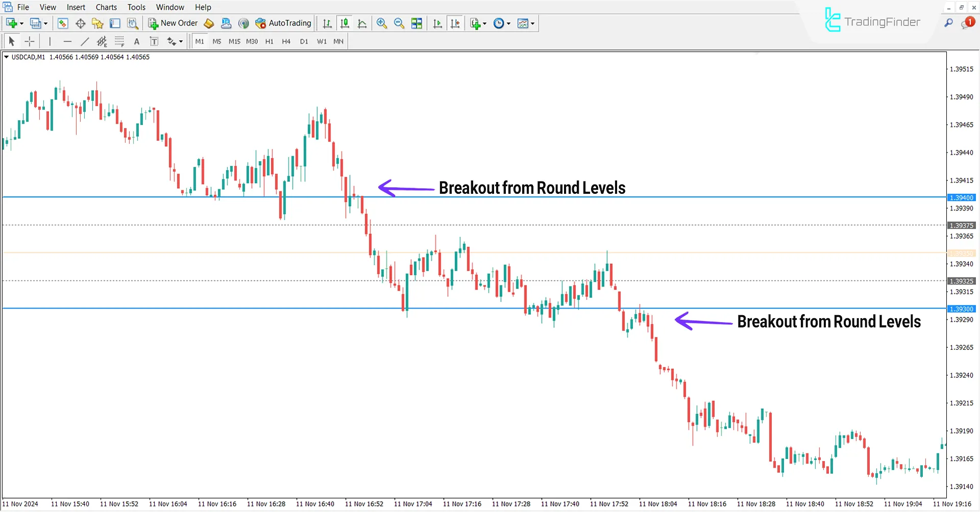
Task: Toggle the chart shift from right edge
Action: tap(455, 23)
